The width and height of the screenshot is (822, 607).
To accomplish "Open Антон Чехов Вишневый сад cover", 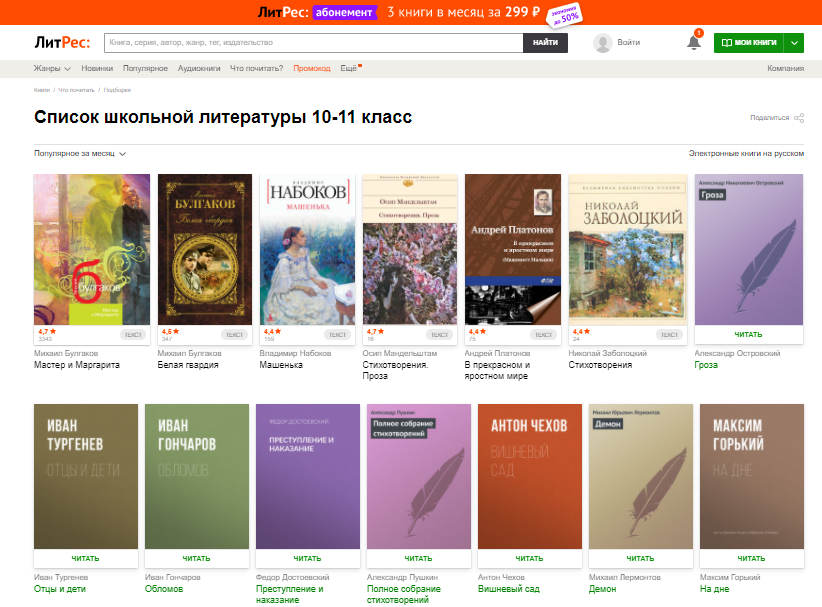I will pos(530,476).
